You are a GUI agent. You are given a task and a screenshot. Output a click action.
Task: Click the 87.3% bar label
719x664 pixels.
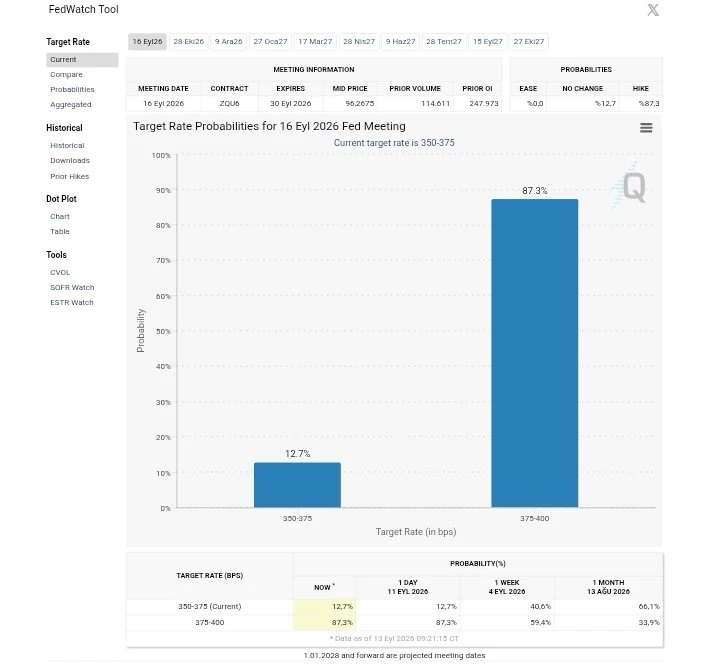point(535,191)
